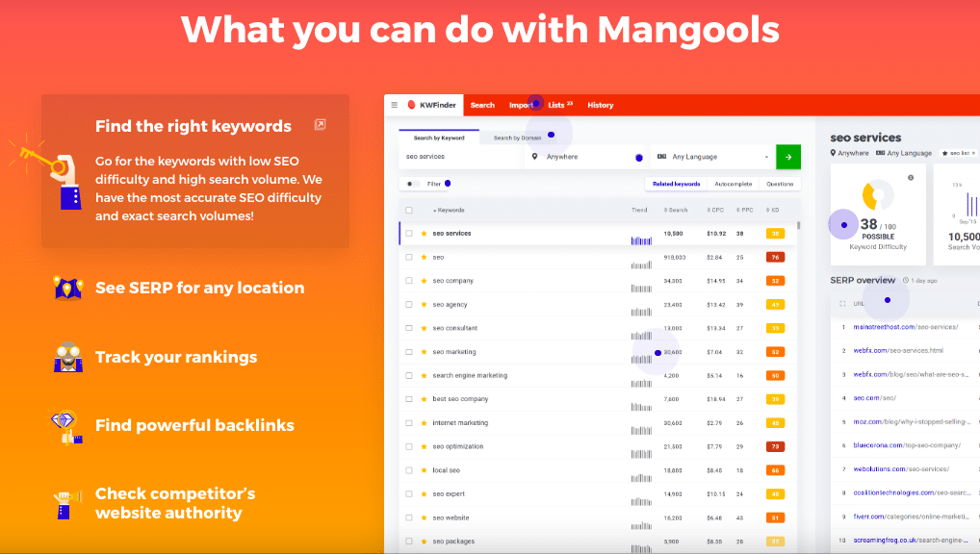Switch to Search by Domain tab
The image size is (980, 554).
[x=518, y=138]
